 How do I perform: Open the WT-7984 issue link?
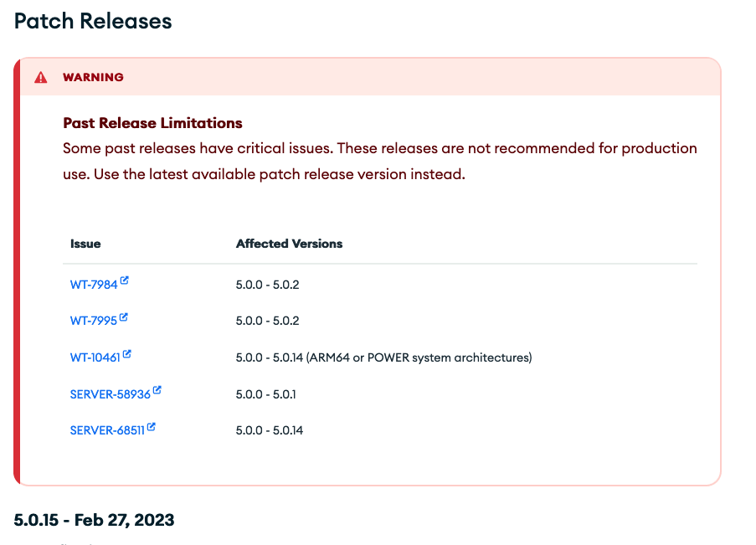tap(95, 285)
